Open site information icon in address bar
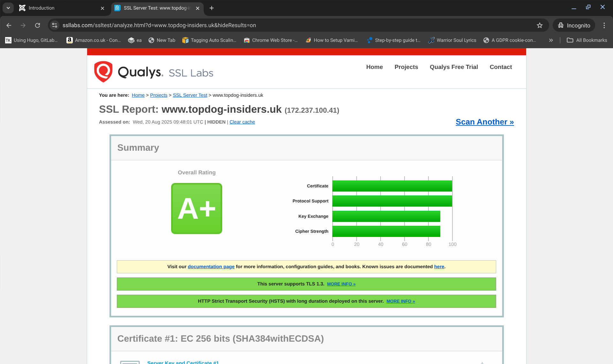The width and height of the screenshot is (613, 364). point(55,25)
